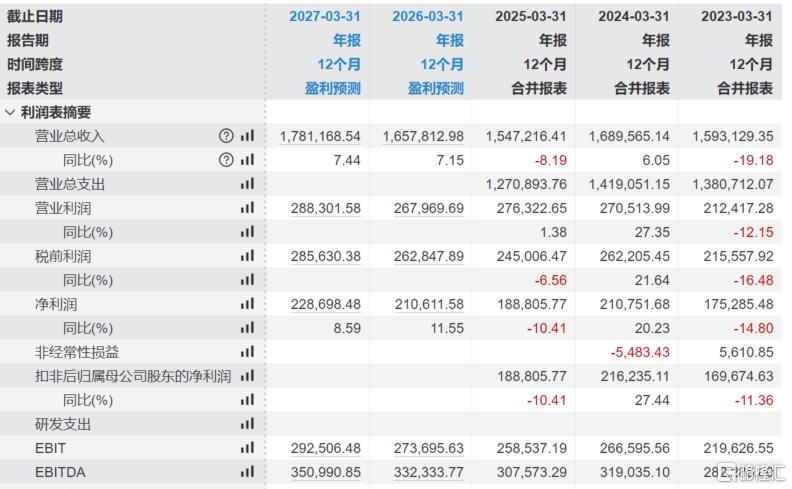Click revenue value 1,593,129.35
Viewport: 792px width, 489px height.
click(x=733, y=136)
